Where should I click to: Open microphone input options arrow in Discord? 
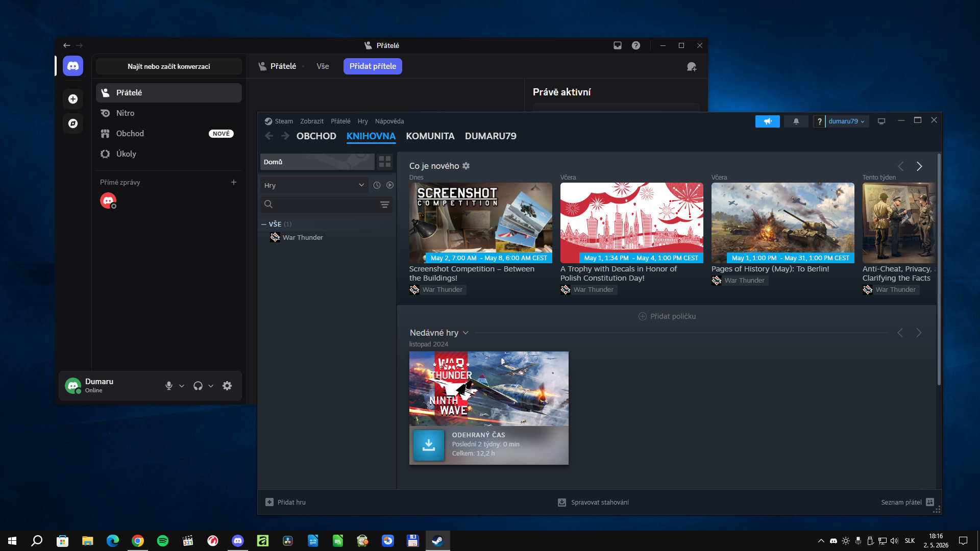point(182,386)
